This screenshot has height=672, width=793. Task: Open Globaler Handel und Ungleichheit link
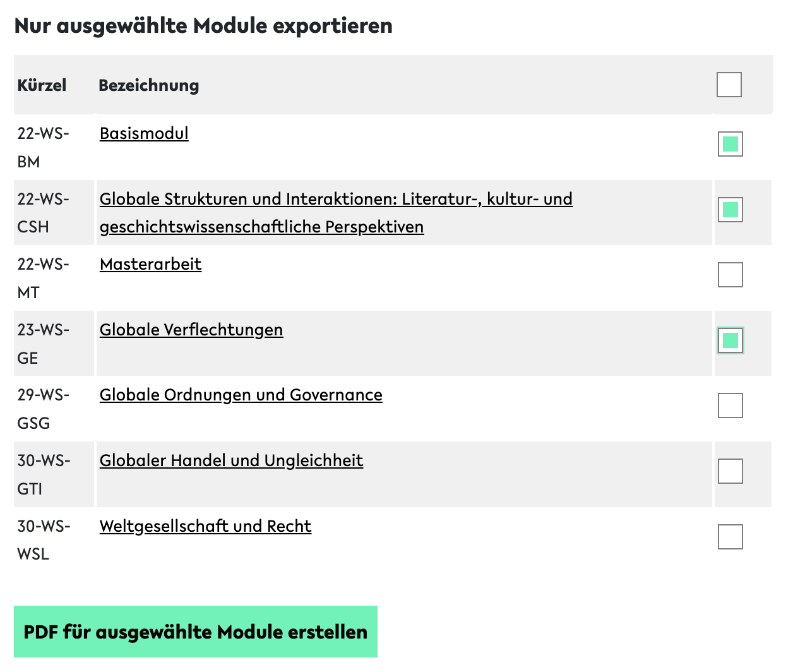231,460
